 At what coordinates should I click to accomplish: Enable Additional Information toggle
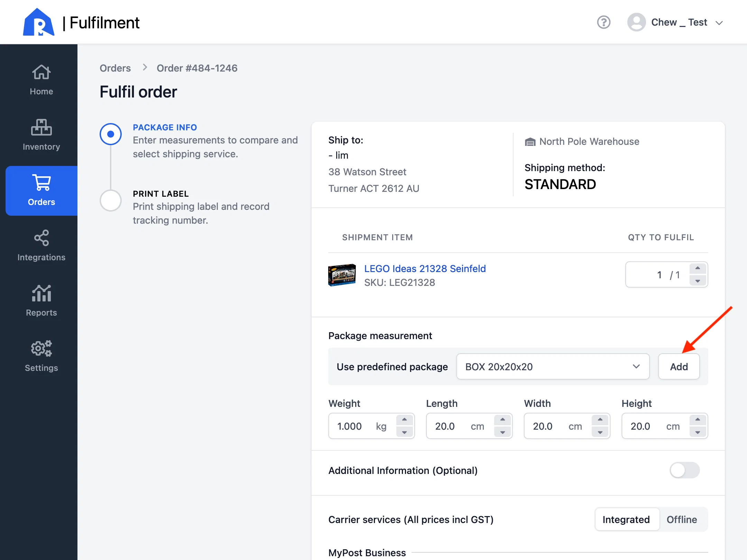[684, 470]
